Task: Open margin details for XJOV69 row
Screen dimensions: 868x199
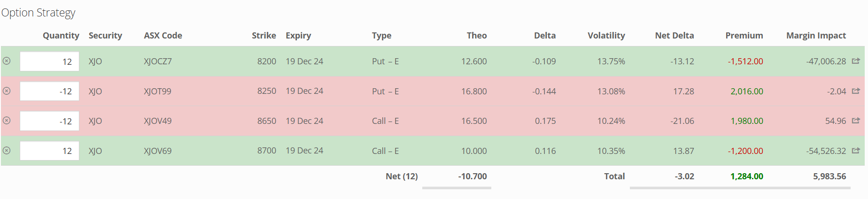Action: (x=856, y=150)
